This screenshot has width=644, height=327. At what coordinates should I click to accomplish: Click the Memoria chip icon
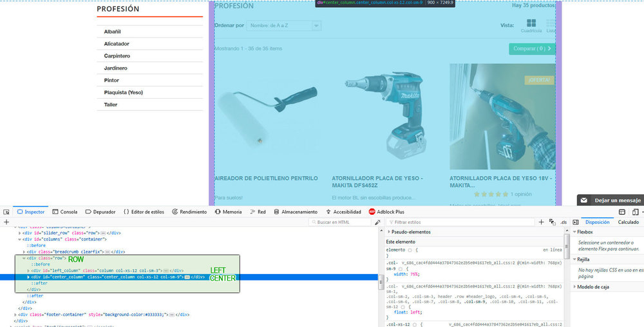click(218, 212)
